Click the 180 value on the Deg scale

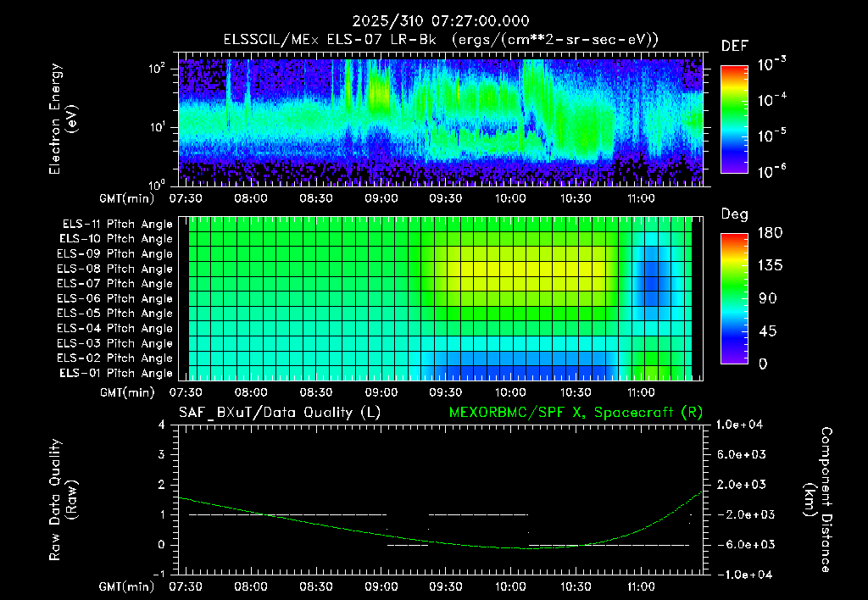770,233
